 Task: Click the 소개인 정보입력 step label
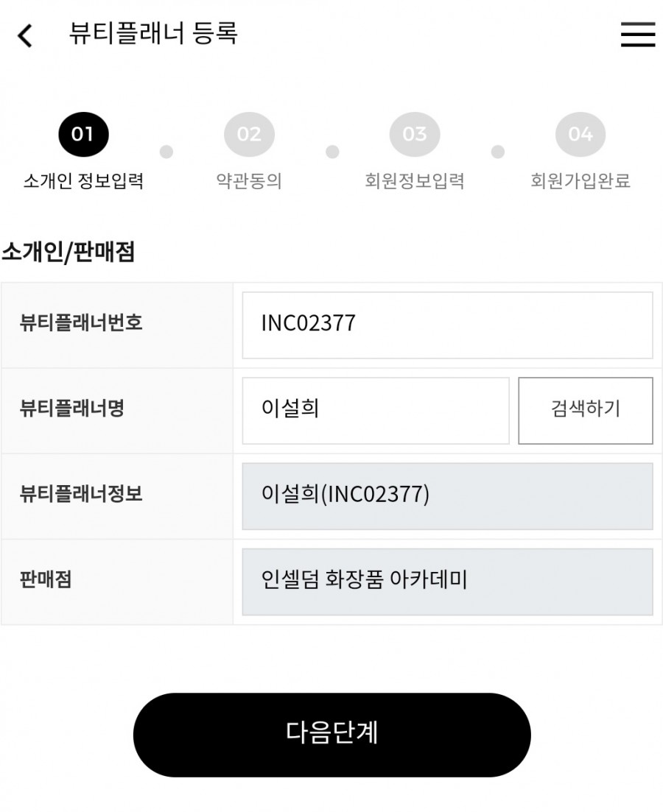coord(83,181)
